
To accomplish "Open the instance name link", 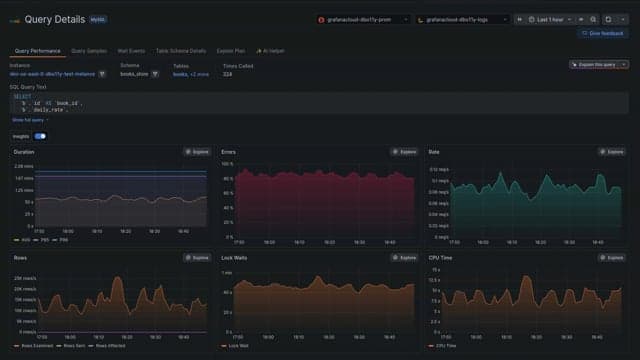I will click(52, 74).
